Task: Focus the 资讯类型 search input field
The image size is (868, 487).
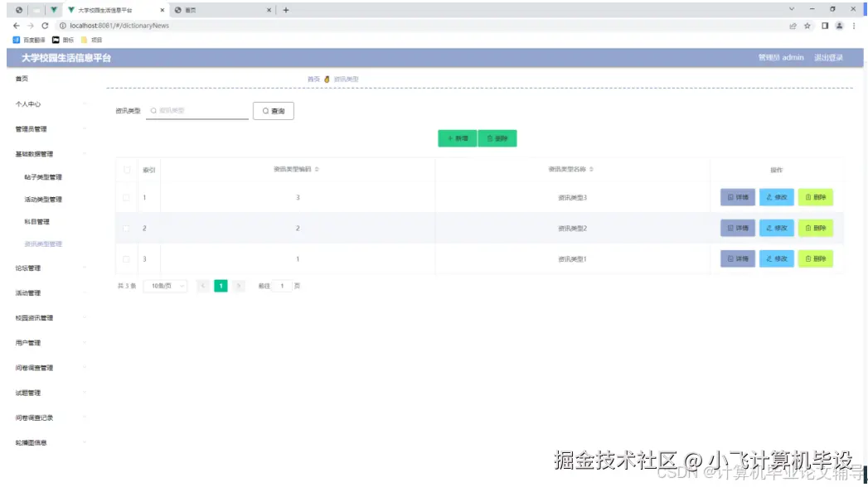Action: pos(197,110)
